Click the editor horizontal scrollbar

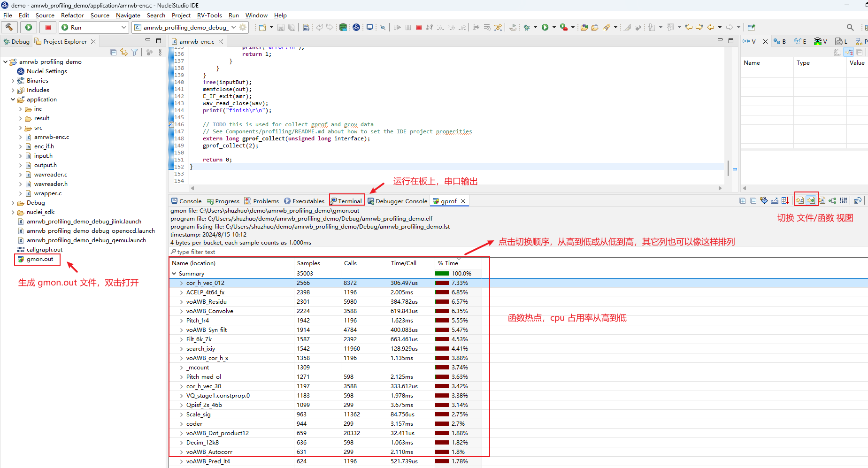click(x=455, y=188)
